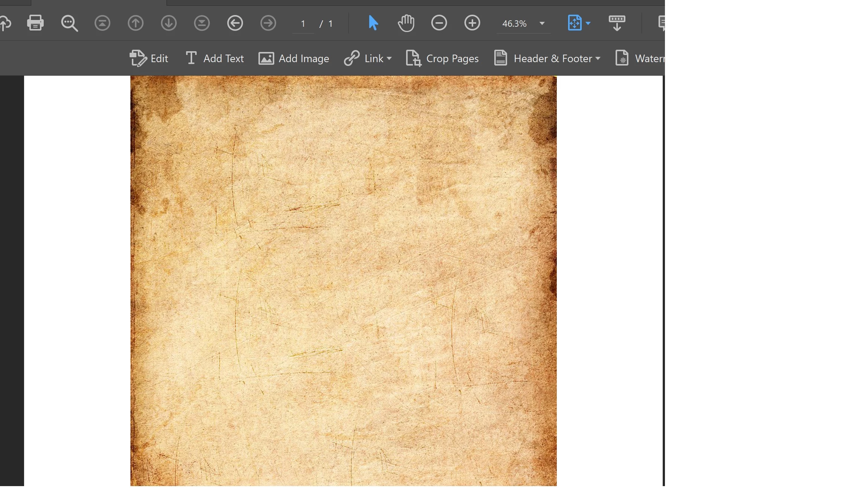Zoom in with the plus button

click(x=472, y=23)
